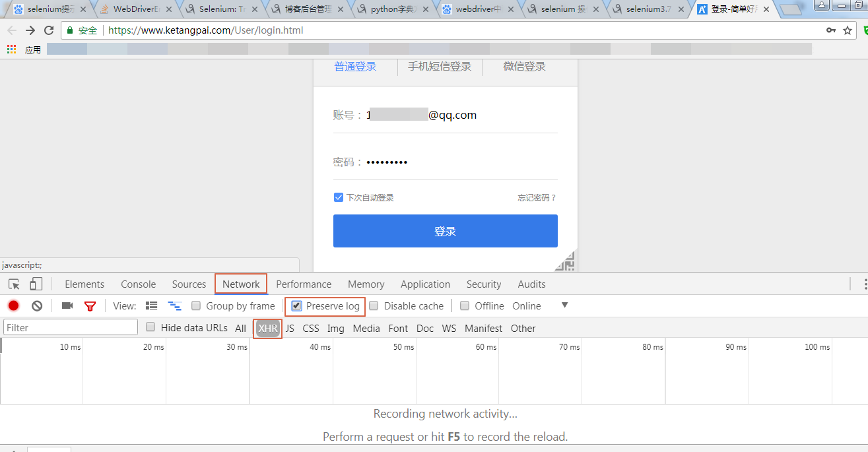Switch to the Console panel tab

coord(138,284)
